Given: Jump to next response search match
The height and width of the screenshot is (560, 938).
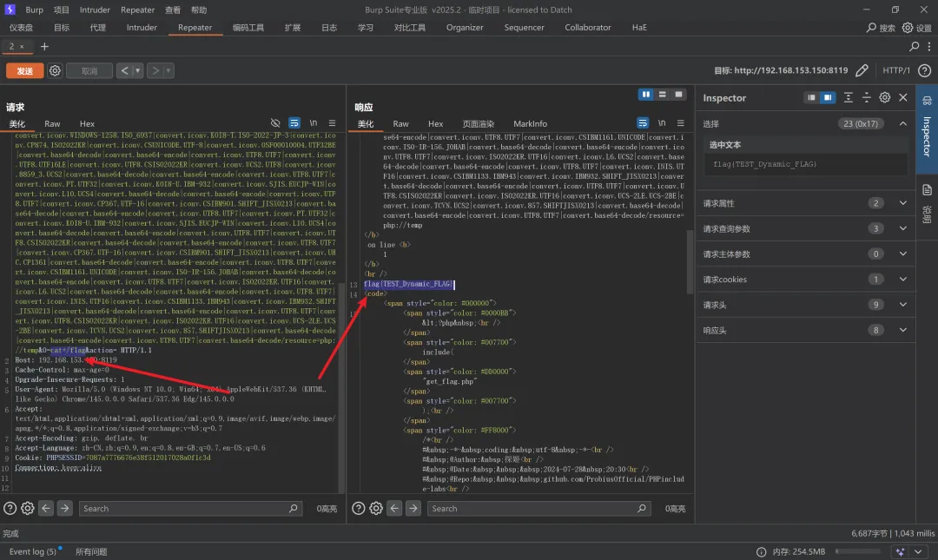Looking at the screenshot, I should point(413,509).
